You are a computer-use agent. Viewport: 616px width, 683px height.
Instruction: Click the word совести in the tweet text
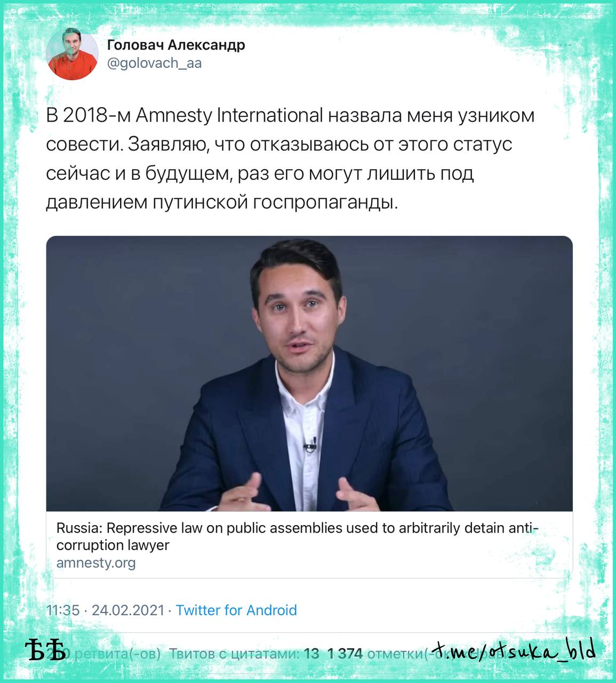(x=84, y=145)
